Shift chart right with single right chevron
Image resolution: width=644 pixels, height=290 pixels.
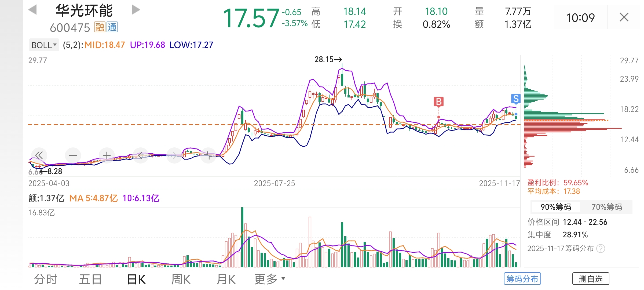click(x=174, y=155)
